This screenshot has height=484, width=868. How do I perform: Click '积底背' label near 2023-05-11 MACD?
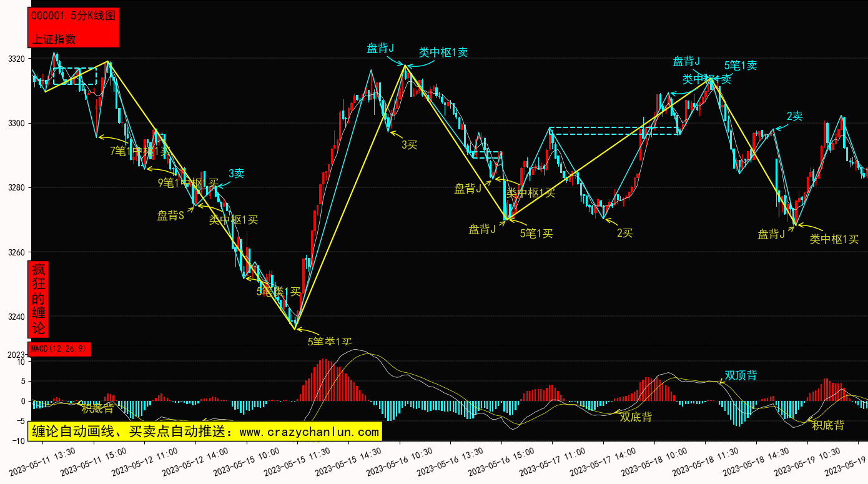[x=97, y=408]
